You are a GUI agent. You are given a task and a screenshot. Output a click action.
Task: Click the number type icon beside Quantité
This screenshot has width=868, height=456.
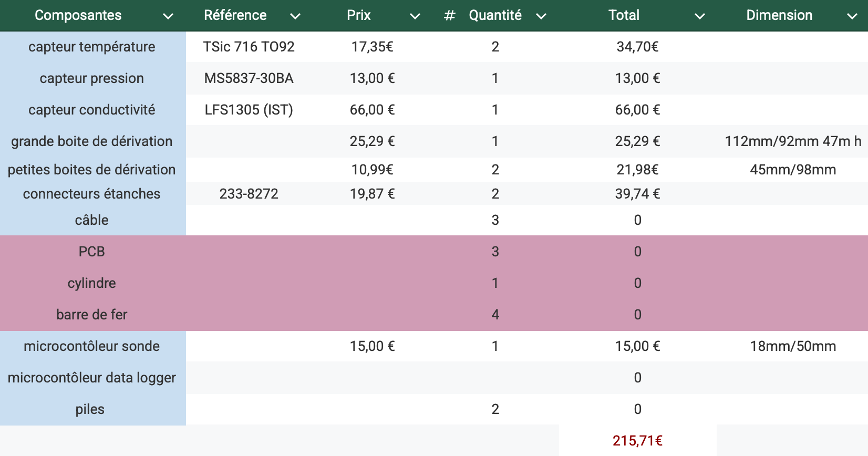(449, 16)
